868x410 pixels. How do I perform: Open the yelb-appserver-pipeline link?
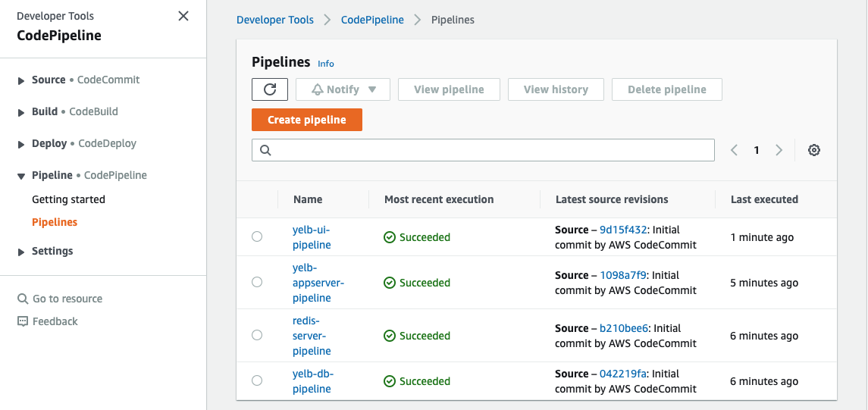coord(319,282)
